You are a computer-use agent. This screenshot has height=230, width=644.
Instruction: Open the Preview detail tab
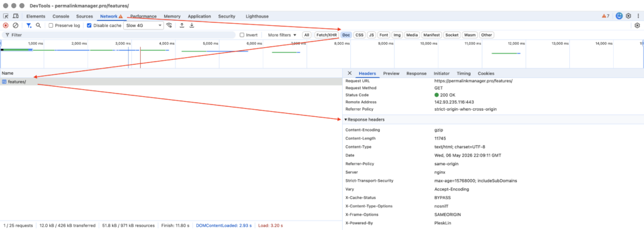tap(391, 74)
